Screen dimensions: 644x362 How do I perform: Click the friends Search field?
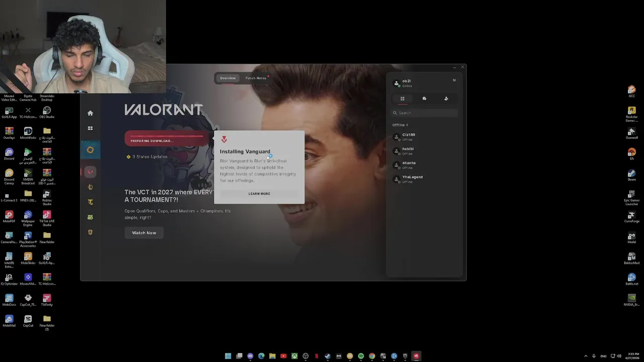coord(425,113)
